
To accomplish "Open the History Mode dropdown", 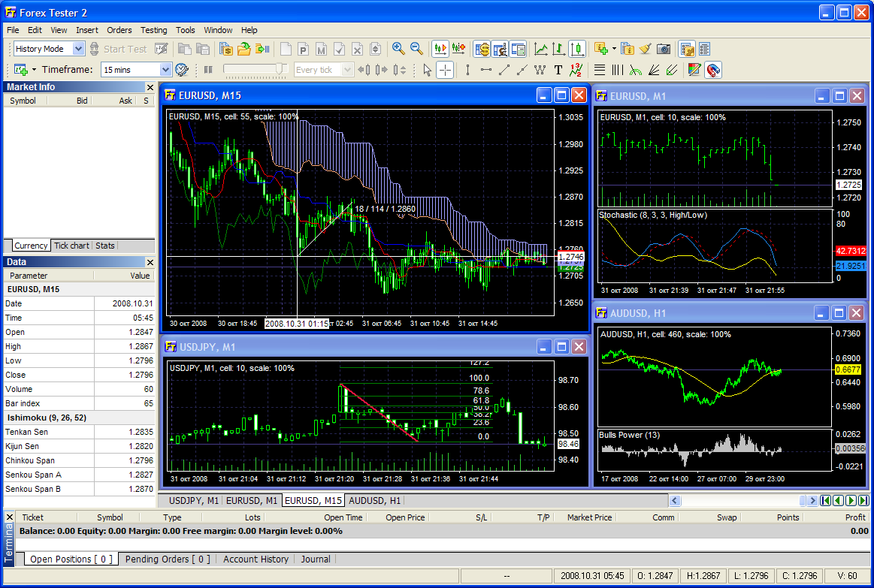I will (78, 49).
